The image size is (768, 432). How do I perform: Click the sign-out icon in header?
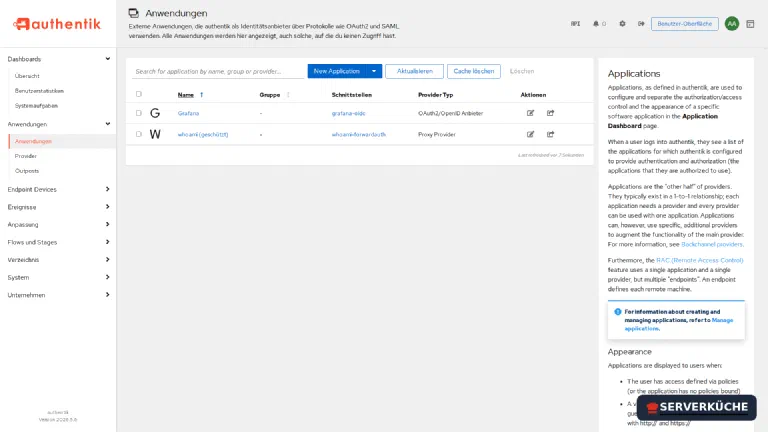tap(641, 24)
